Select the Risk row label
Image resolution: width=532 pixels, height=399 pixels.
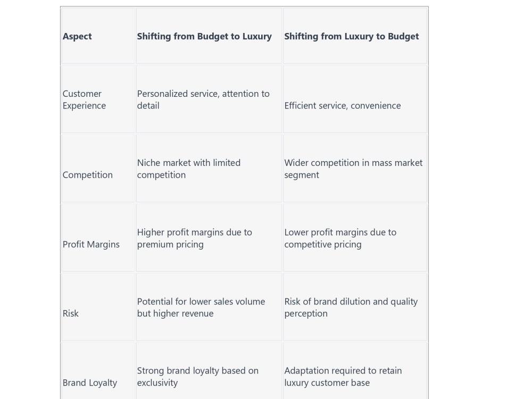pyautogui.click(x=70, y=313)
